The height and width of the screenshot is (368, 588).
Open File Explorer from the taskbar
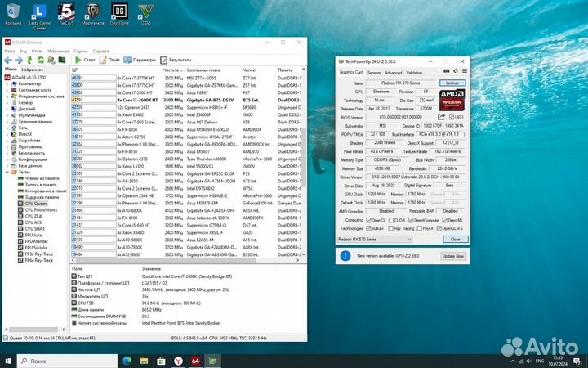(144, 361)
